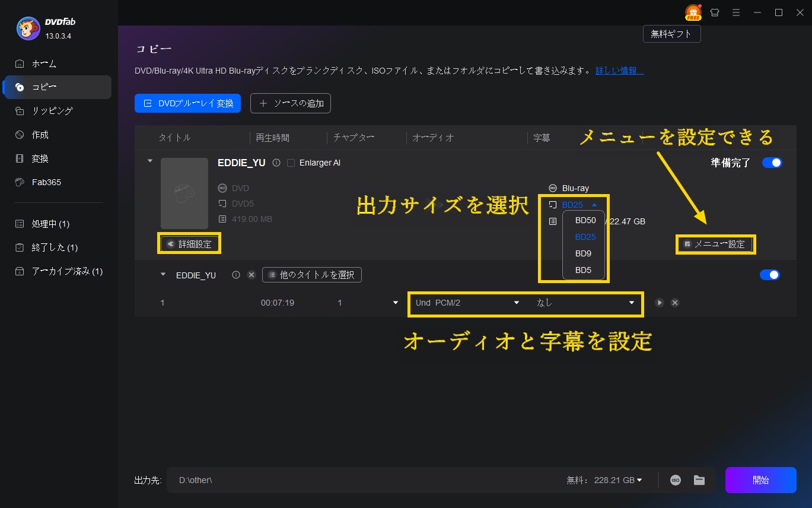Screen dimensions: 812x508
Task: Click the 無料ギフト tooltip label
Action: point(671,34)
